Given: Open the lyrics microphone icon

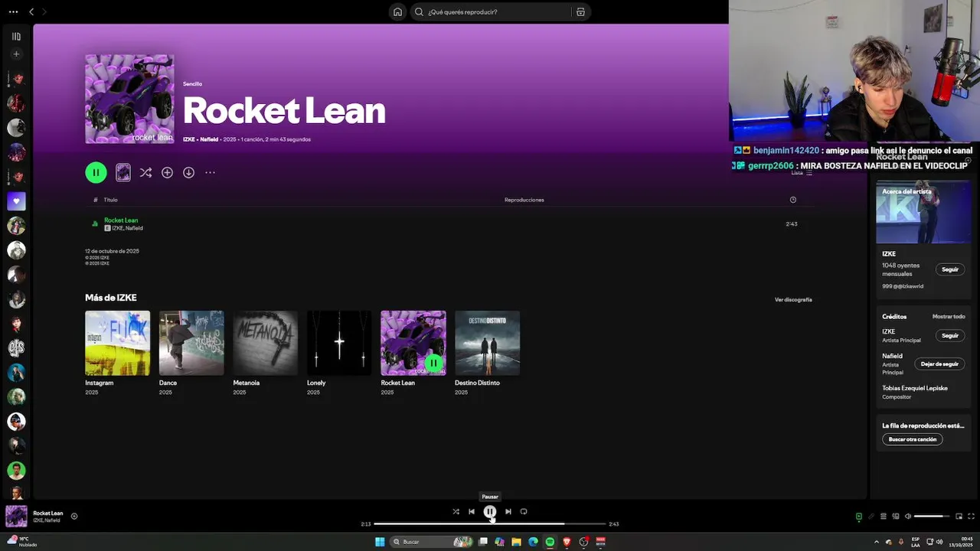Looking at the screenshot, I should point(871,517).
